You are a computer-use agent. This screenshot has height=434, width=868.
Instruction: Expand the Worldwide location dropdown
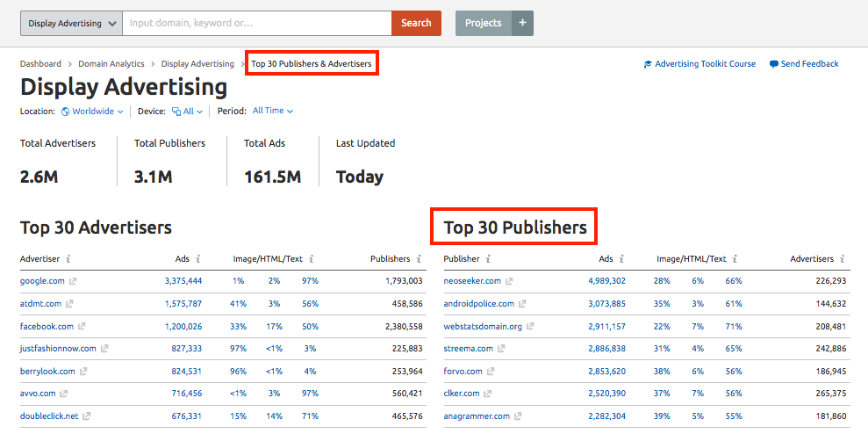click(x=92, y=112)
